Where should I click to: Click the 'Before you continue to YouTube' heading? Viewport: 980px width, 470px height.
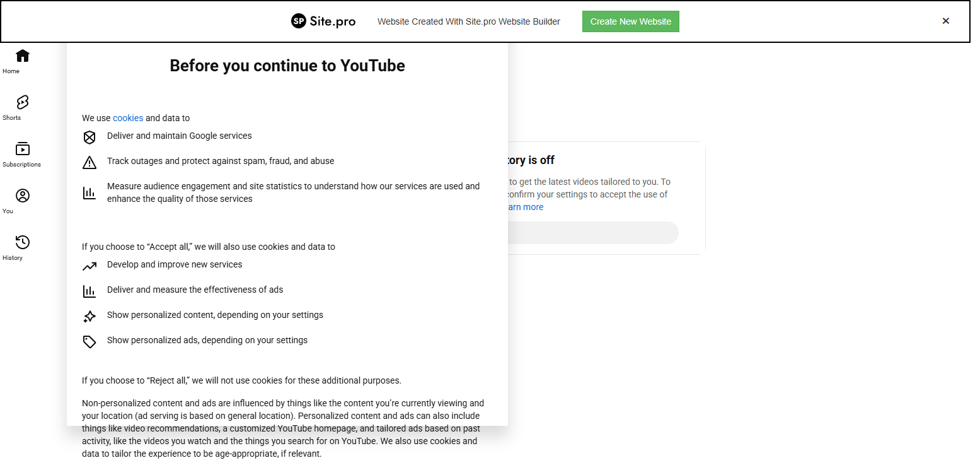pos(287,66)
